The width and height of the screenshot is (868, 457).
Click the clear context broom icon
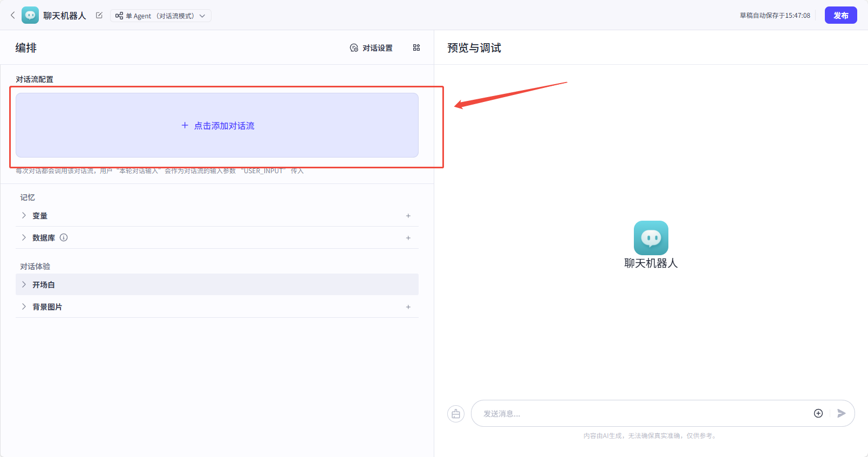[456, 414]
